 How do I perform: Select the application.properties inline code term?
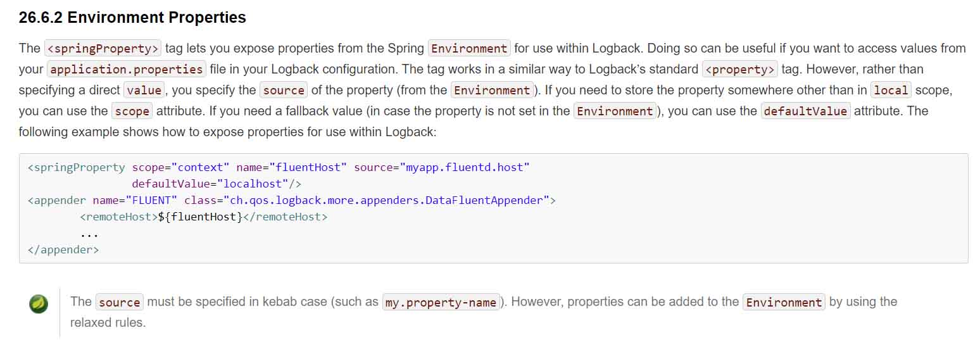point(127,69)
